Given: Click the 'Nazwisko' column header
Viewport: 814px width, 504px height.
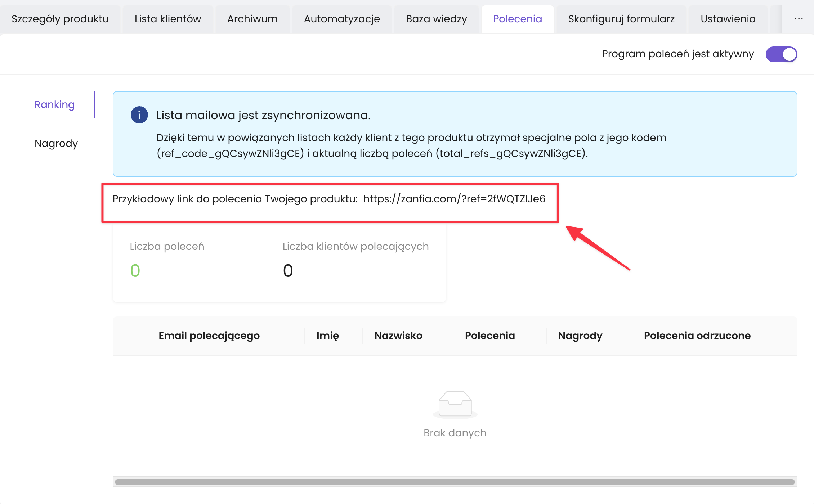Looking at the screenshot, I should [398, 336].
